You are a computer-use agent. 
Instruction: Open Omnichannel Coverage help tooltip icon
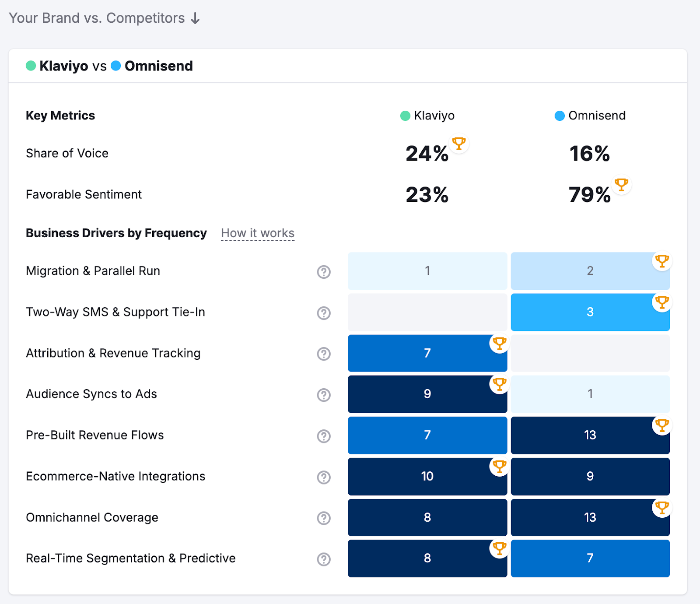324,518
